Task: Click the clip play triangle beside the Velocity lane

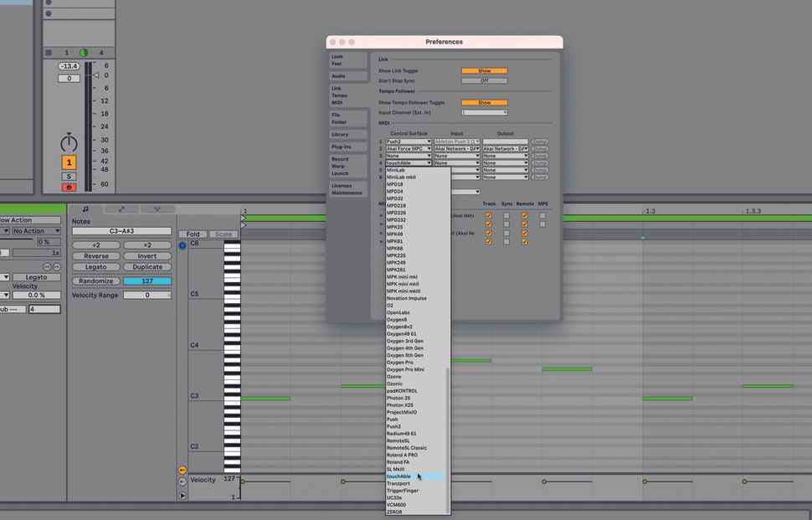Action: click(x=182, y=495)
